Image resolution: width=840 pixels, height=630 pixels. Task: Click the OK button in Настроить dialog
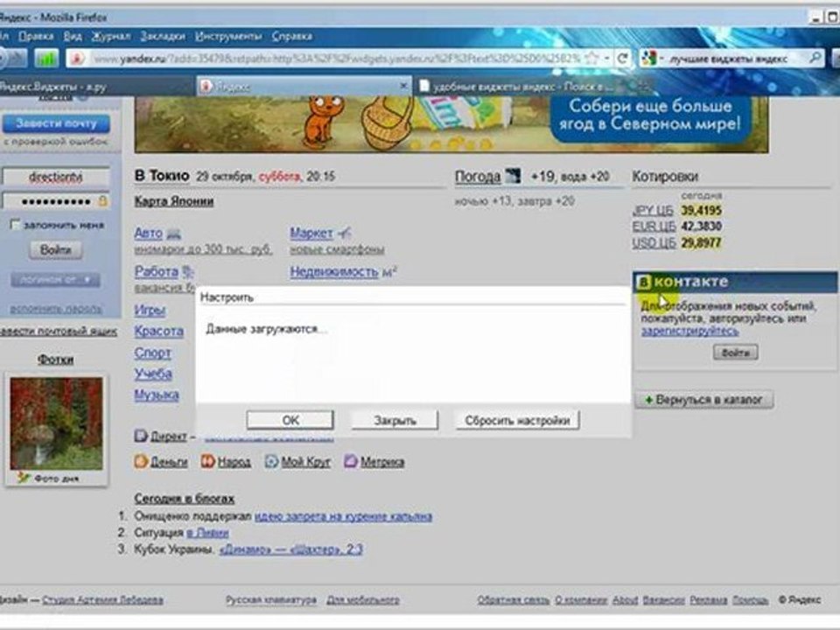pyautogui.click(x=290, y=420)
